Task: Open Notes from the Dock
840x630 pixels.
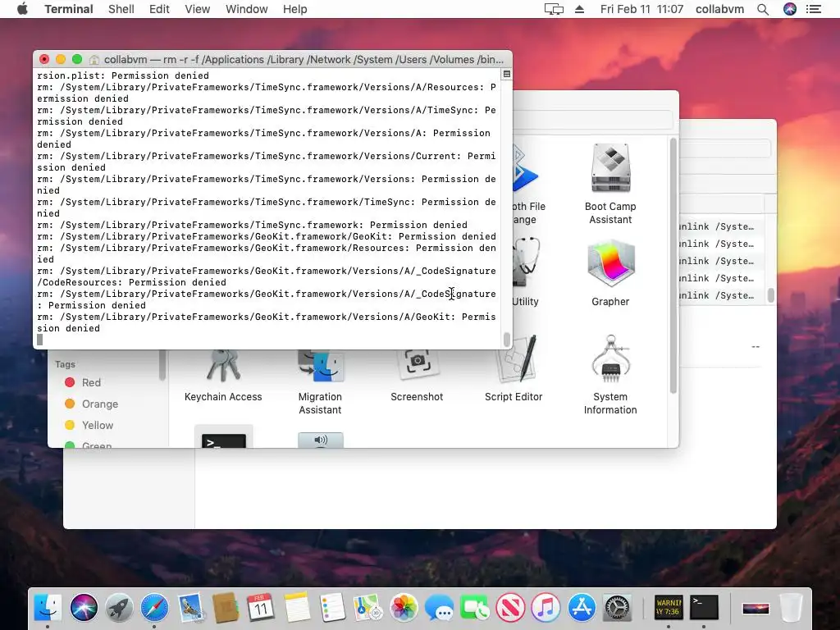Action: pyautogui.click(x=297, y=608)
